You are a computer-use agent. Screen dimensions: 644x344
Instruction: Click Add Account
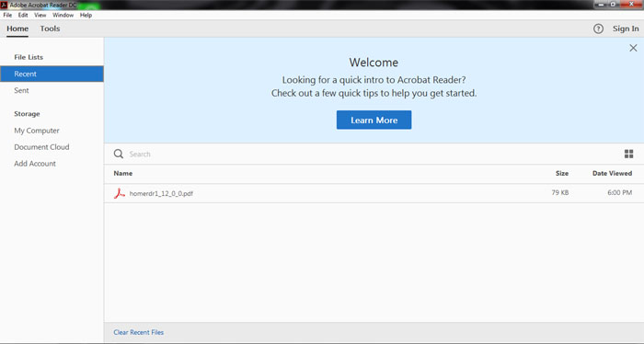35,164
